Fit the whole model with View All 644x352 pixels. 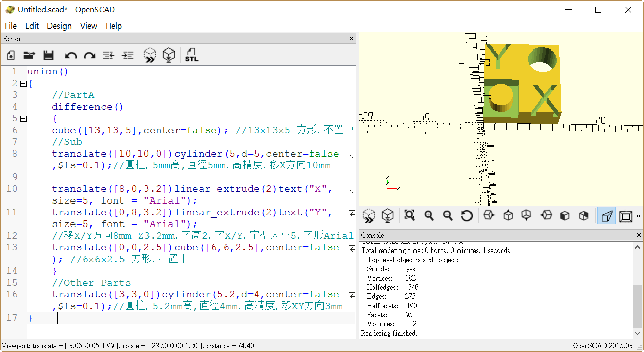409,216
